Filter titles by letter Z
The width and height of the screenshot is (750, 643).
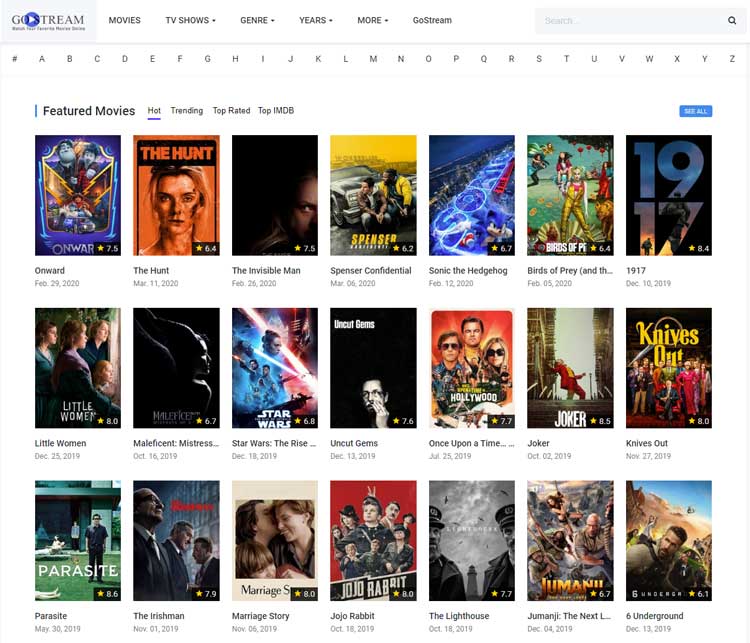coord(732,59)
